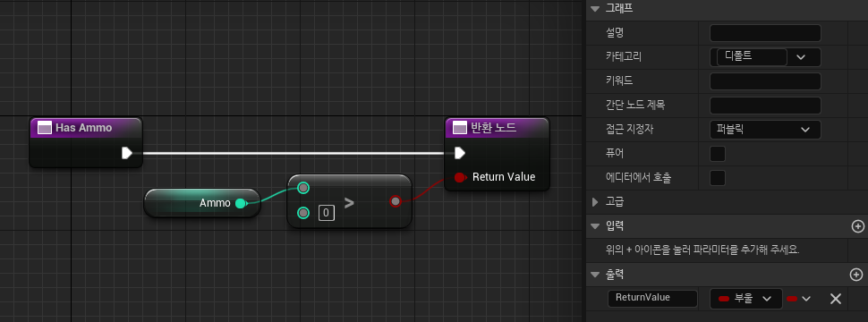Collapse the 출력 section
868x322 pixels.
(x=596, y=275)
